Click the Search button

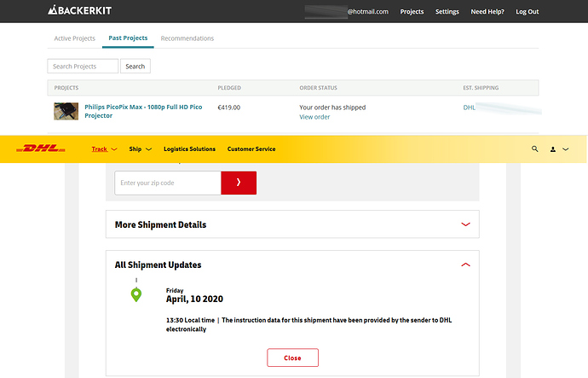[x=135, y=66]
